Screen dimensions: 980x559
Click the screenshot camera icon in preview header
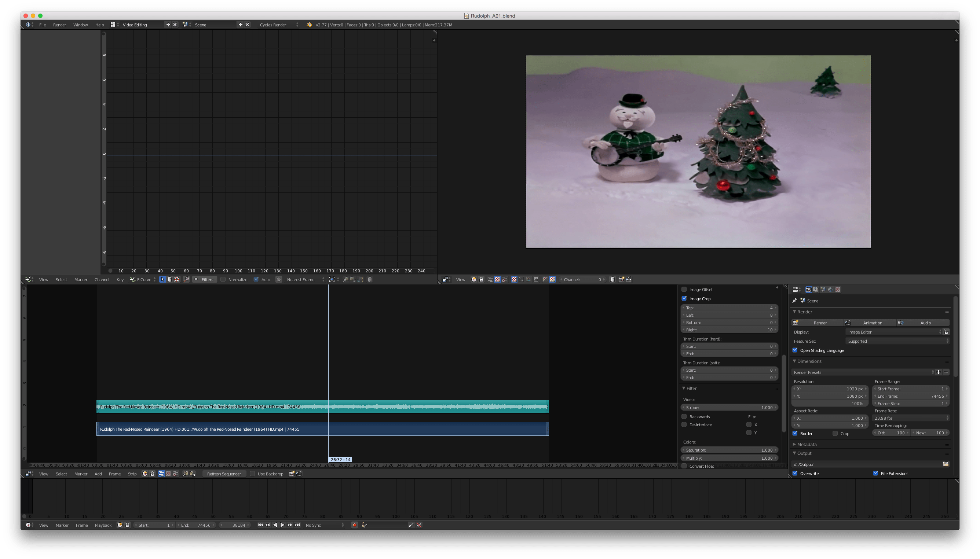(x=622, y=280)
